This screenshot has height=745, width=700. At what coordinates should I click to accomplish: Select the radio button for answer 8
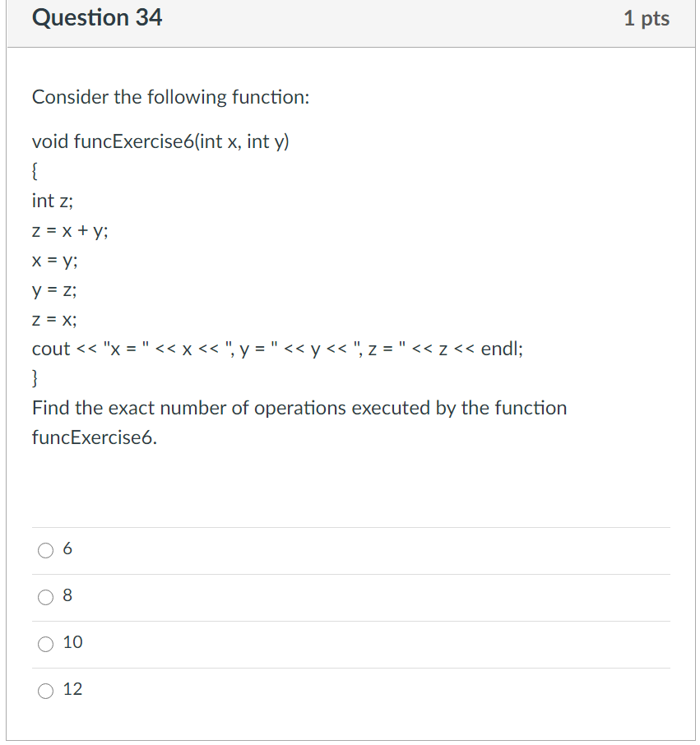tap(46, 597)
